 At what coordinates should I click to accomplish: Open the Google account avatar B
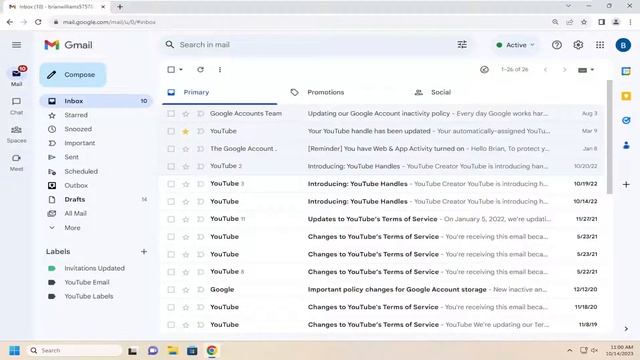pyautogui.click(x=623, y=45)
